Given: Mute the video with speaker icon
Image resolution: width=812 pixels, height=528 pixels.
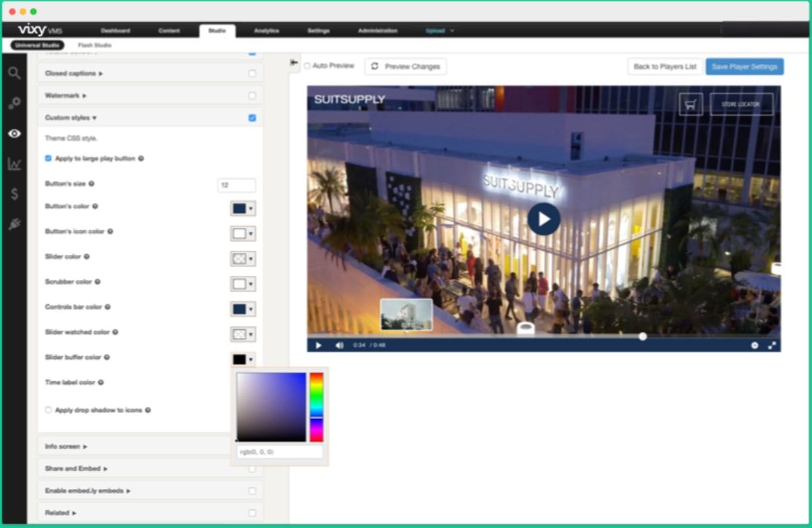Looking at the screenshot, I should (340, 345).
